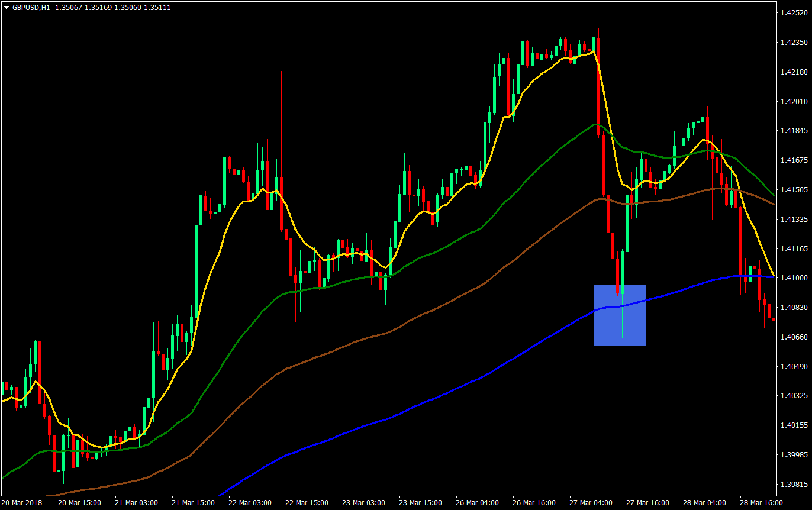Screen dimensions: 812x510
Task: Click the 1.41505 price axis label
Action: pyautogui.click(x=794, y=190)
